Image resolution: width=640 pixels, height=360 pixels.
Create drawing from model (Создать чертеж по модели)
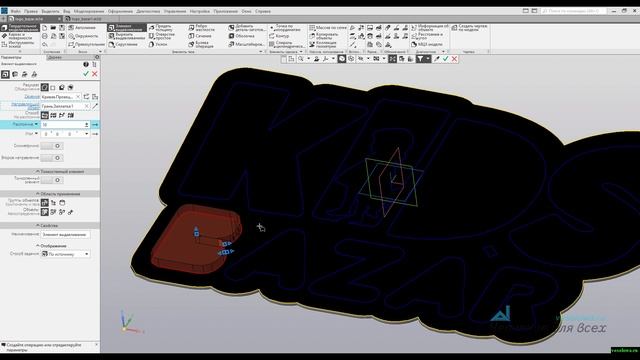pyautogui.click(x=469, y=28)
